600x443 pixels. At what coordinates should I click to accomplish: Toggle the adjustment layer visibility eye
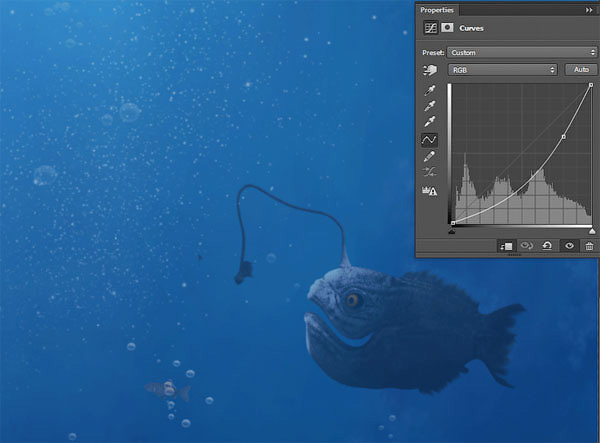point(569,246)
